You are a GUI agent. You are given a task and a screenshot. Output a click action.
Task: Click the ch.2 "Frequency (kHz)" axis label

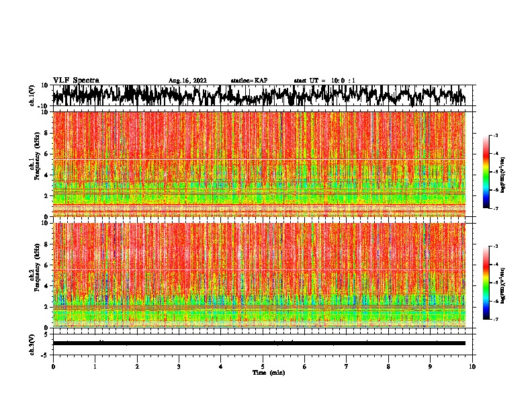(37, 267)
